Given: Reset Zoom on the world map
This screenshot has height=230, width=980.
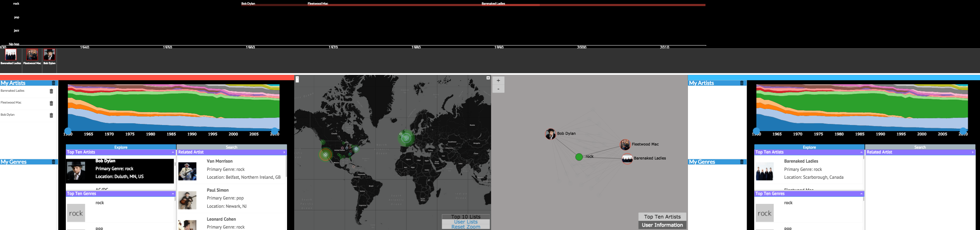Looking at the screenshot, I should point(466,227).
